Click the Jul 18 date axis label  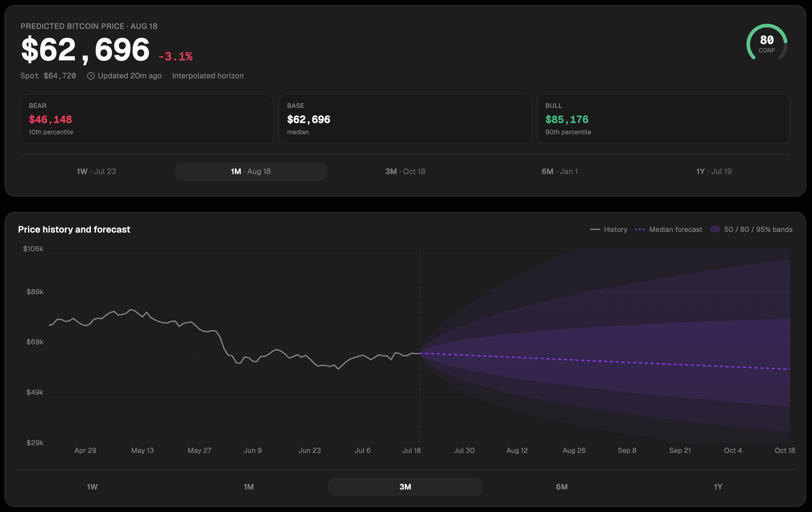pyautogui.click(x=411, y=450)
